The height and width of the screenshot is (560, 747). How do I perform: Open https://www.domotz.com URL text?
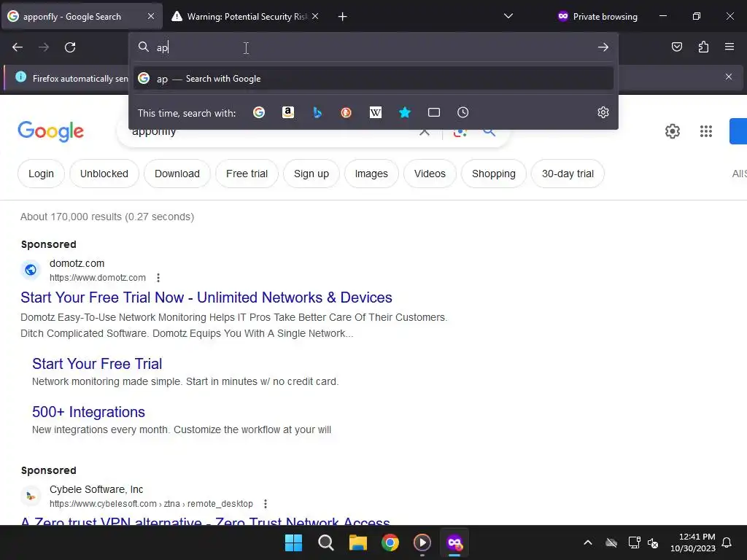pos(98,278)
